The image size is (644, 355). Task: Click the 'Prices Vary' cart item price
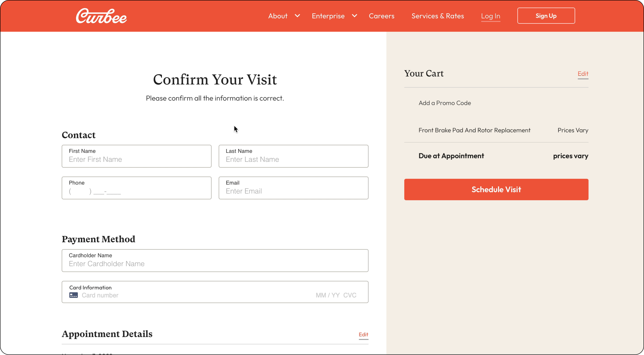point(573,130)
